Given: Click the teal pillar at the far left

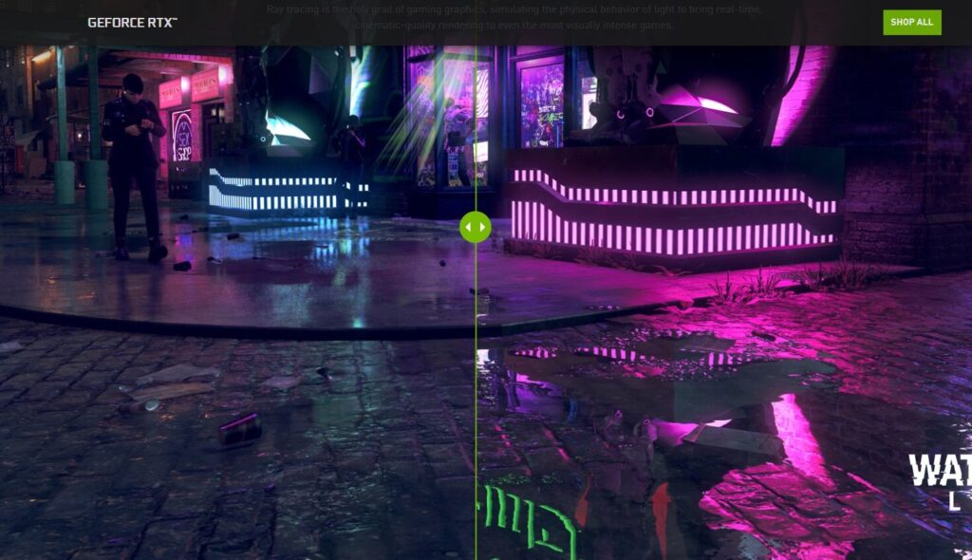Looking at the screenshot, I should [64, 142].
